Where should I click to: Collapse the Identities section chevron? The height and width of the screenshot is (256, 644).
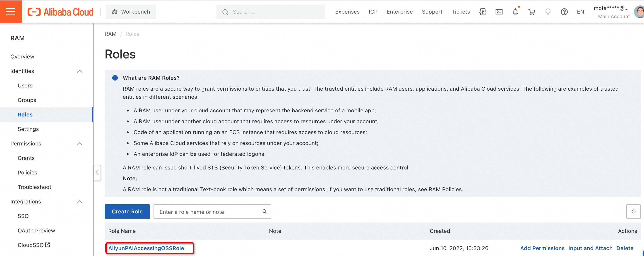tap(79, 71)
